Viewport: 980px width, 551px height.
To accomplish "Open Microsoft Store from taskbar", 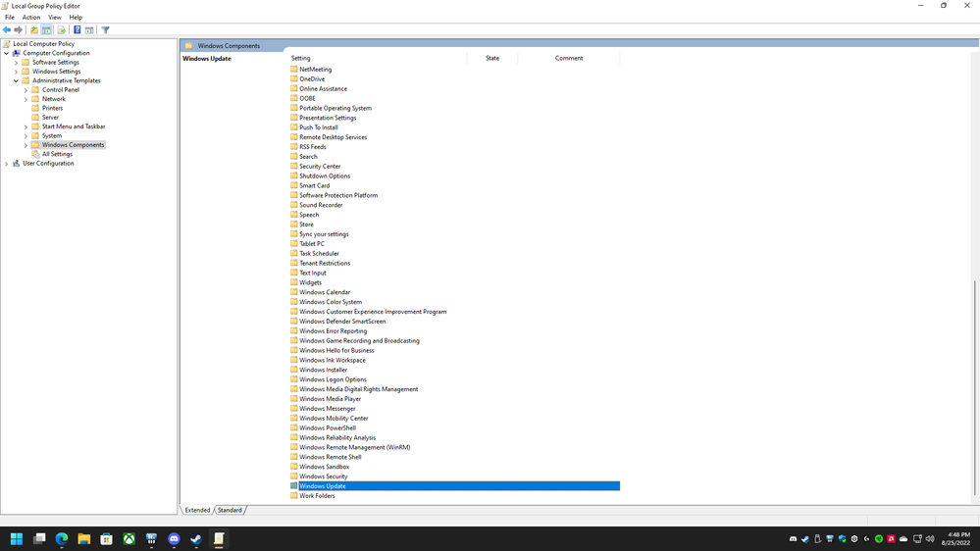I will click(x=106, y=538).
